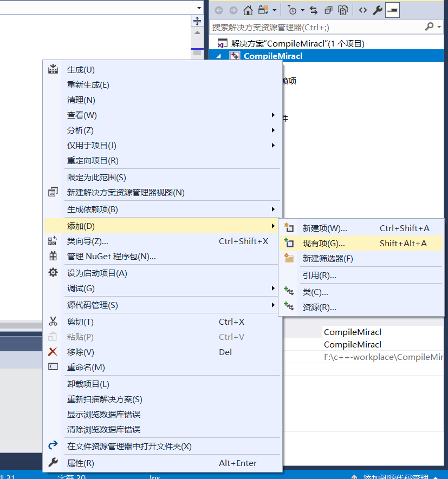The image size is (448, 479).
Task: Toggle the View Code angle-brackets button
Action: click(362, 10)
